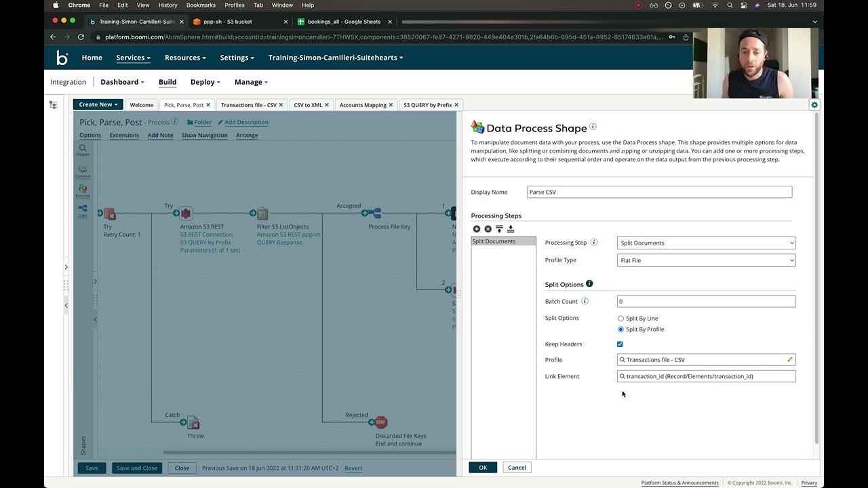
Task: Open the Dashboard dropdown
Action: [122, 82]
